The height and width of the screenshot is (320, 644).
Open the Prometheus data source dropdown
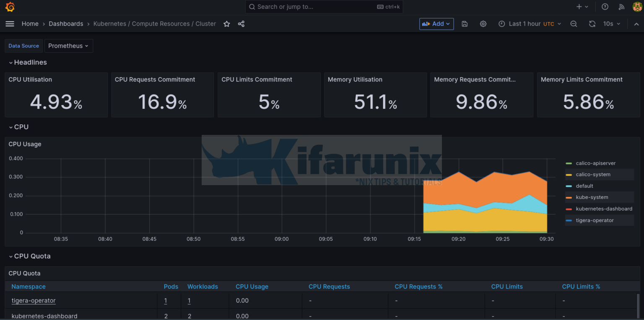pyautogui.click(x=68, y=46)
